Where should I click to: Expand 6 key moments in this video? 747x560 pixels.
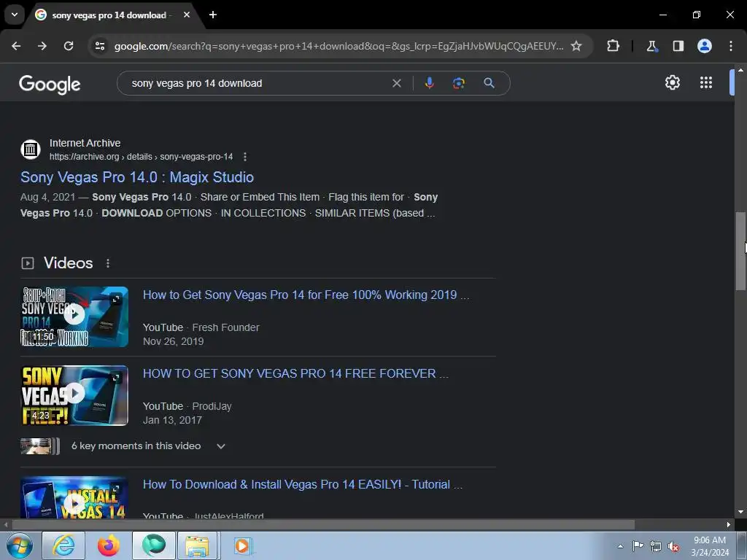click(220, 446)
